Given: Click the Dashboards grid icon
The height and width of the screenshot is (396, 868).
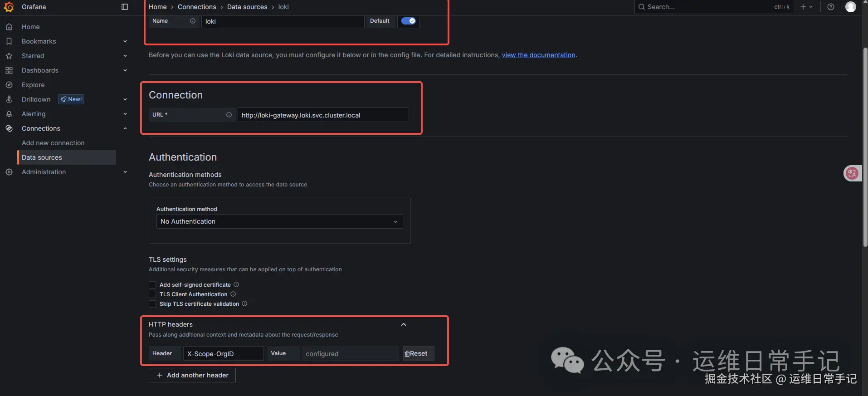Looking at the screenshot, I should click(9, 70).
